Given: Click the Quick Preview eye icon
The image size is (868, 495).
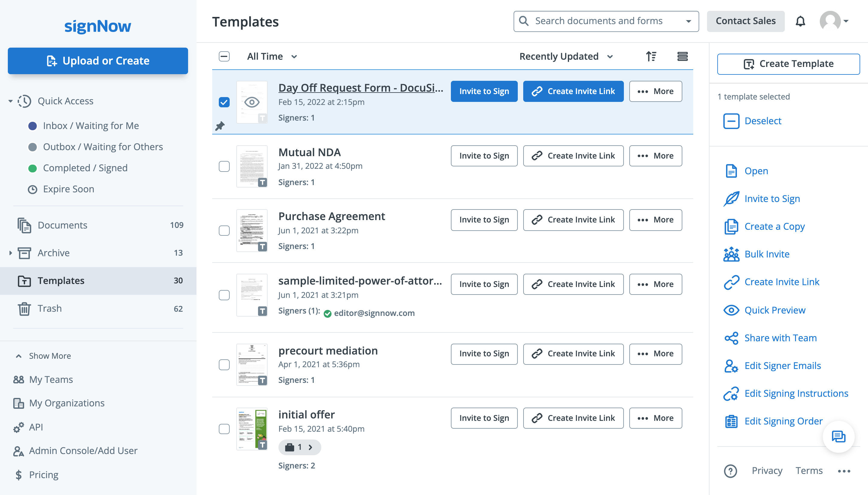Looking at the screenshot, I should click(x=731, y=310).
